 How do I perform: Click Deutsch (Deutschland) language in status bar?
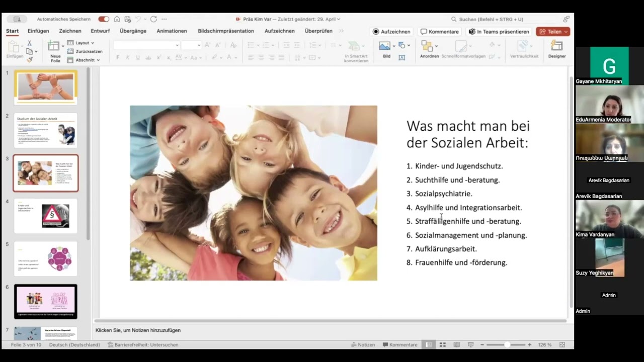(x=74, y=344)
